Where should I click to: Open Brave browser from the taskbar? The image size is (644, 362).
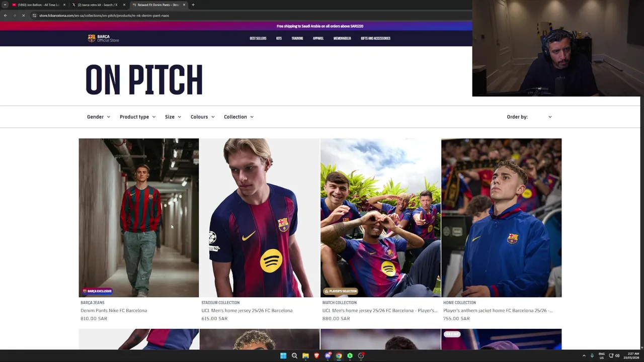coord(316,356)
